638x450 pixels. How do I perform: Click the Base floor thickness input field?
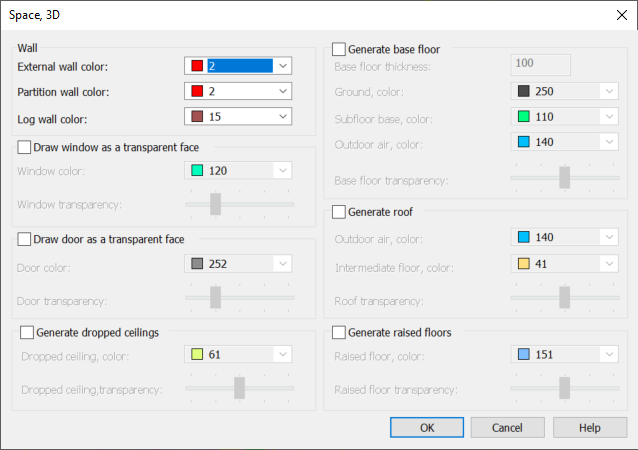coord(540,65)
